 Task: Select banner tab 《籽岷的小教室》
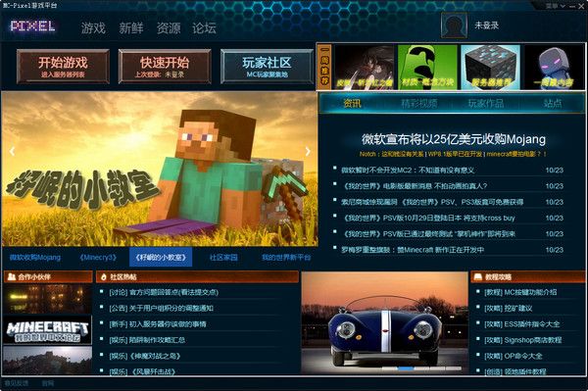pos(161,257)
